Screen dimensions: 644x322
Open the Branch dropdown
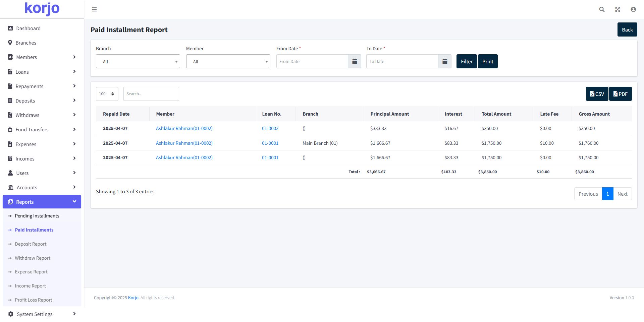pyautogui.click(x=138, y=62)
